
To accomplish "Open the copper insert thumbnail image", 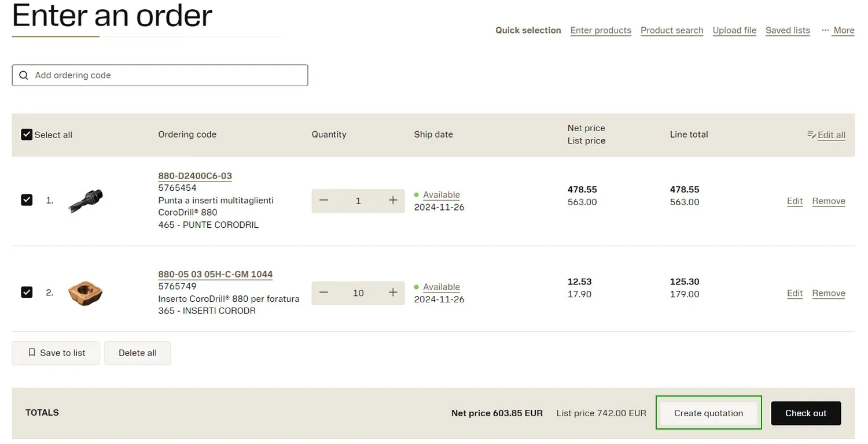I will tap(85, 293).
